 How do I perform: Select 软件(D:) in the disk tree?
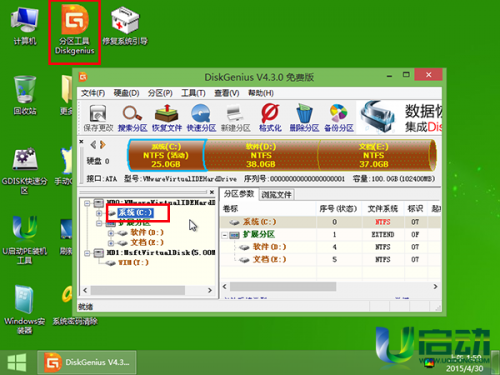(x=147, y=233)
